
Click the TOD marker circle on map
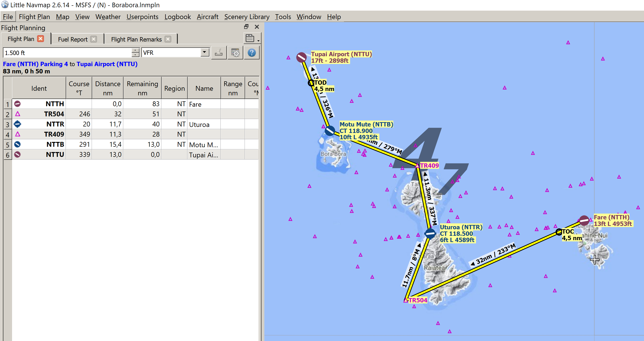[311, 83]
